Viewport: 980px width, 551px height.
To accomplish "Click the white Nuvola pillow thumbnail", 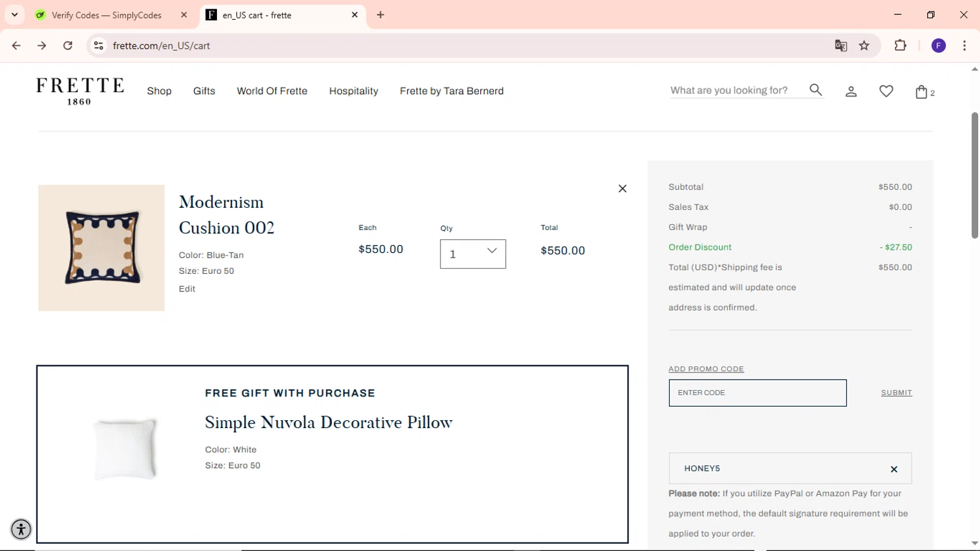I will click(x=125, y=449).
